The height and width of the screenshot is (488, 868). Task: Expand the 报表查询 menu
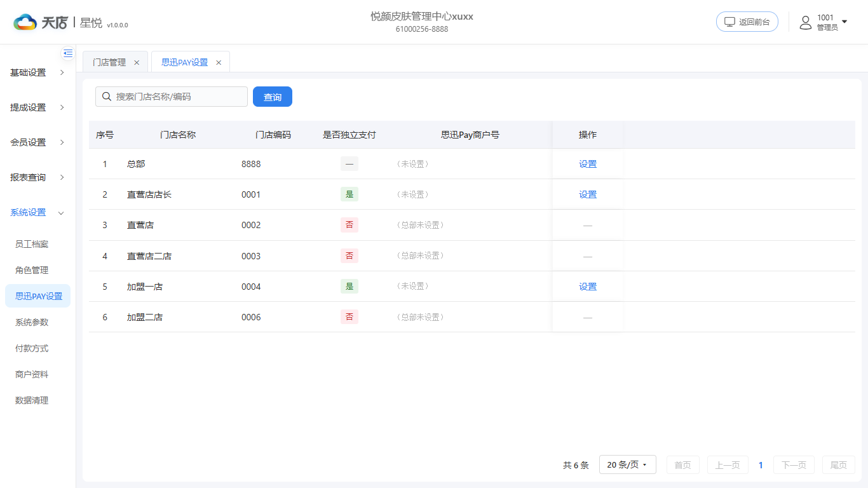click(37, 177)
